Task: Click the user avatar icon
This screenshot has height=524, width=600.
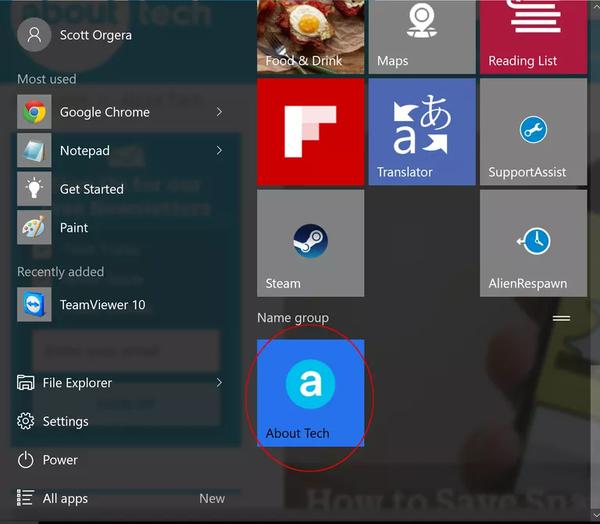Action: pyautogui.click(x=34, y=35)
